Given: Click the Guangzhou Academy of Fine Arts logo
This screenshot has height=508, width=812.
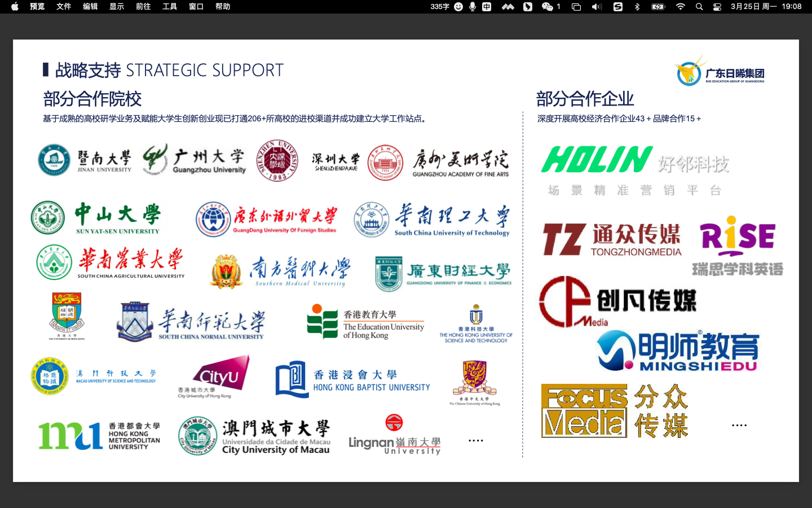Looking at the screenshot, I should pos(439,163).
